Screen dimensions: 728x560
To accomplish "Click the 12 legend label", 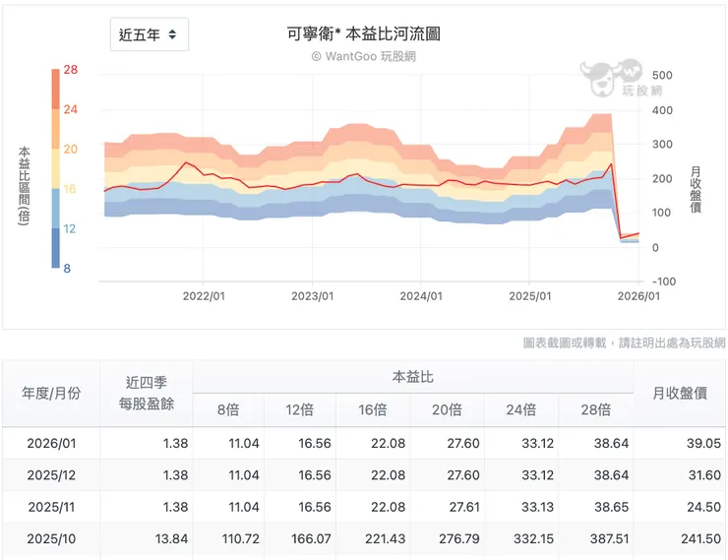I will click(70, 228).
